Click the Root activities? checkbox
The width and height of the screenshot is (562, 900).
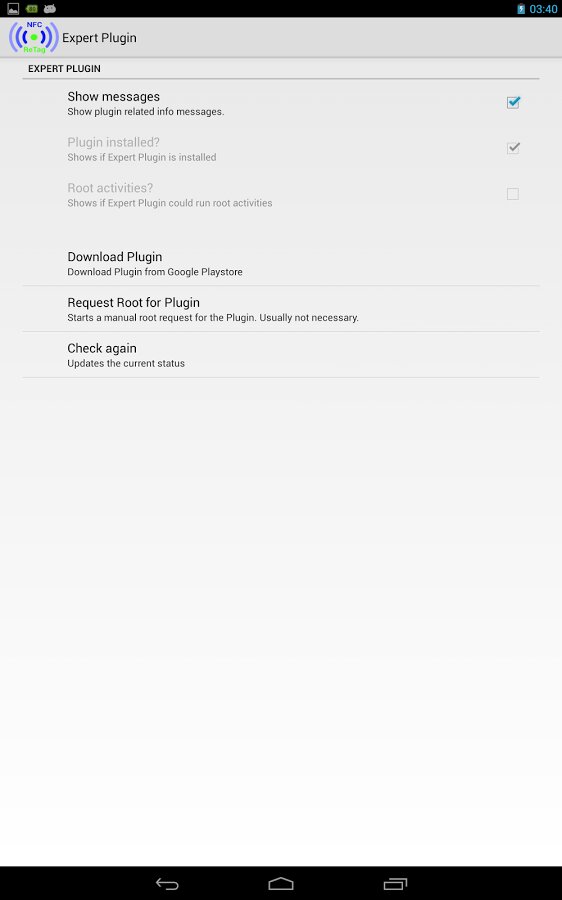[x=513, y=194]
